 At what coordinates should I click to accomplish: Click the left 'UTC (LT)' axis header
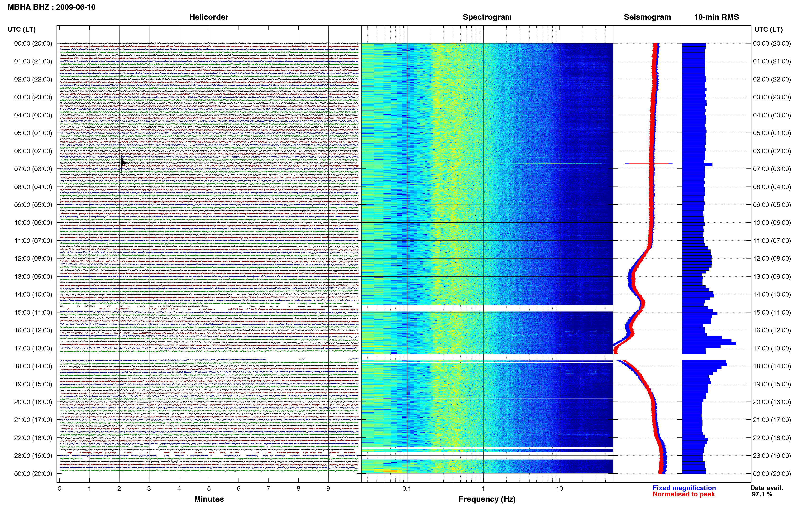pos(21,29)
